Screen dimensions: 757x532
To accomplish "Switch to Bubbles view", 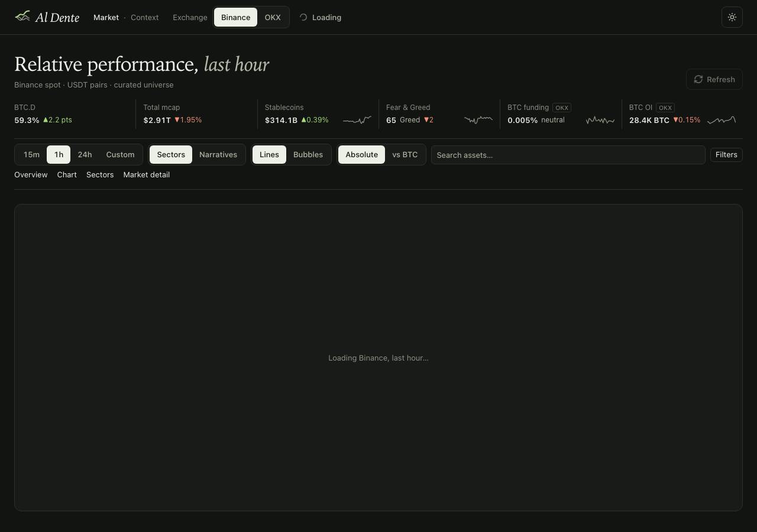I will [308, 154].
